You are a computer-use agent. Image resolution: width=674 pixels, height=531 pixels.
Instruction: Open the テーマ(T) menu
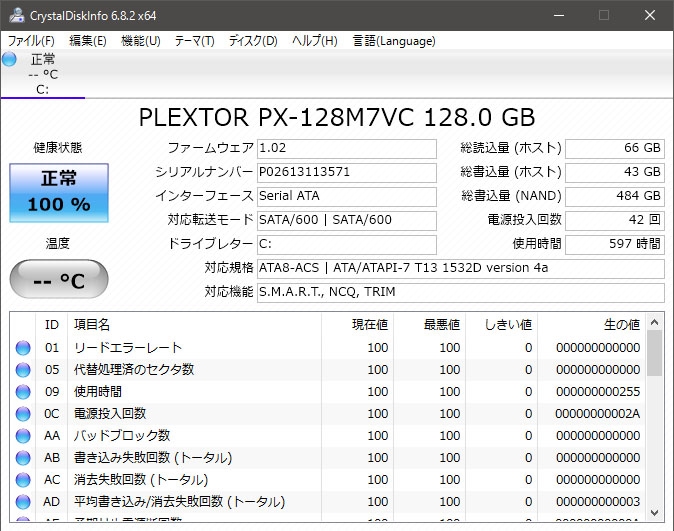(x=194, y=41)
